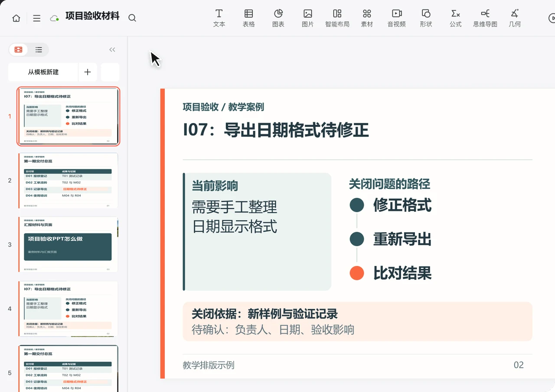
Task: Select the orange dot beside 比对结果
Action: [x=357, y=273]
